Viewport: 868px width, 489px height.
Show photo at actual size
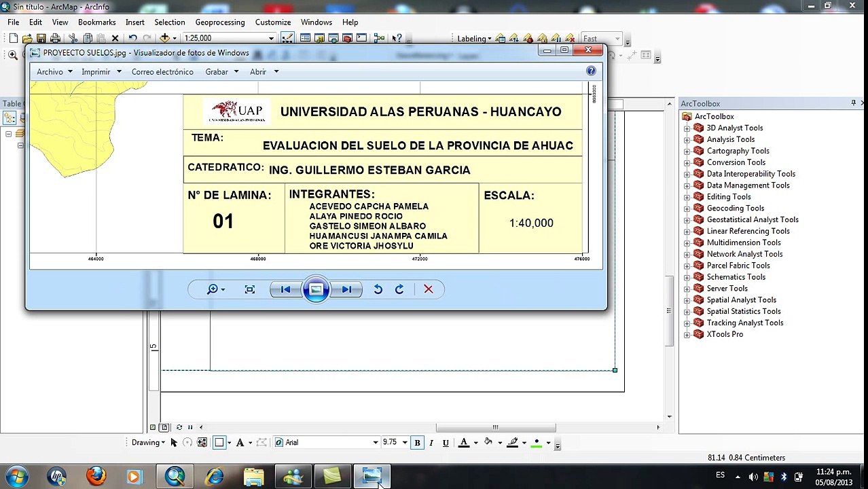point(250,289)
